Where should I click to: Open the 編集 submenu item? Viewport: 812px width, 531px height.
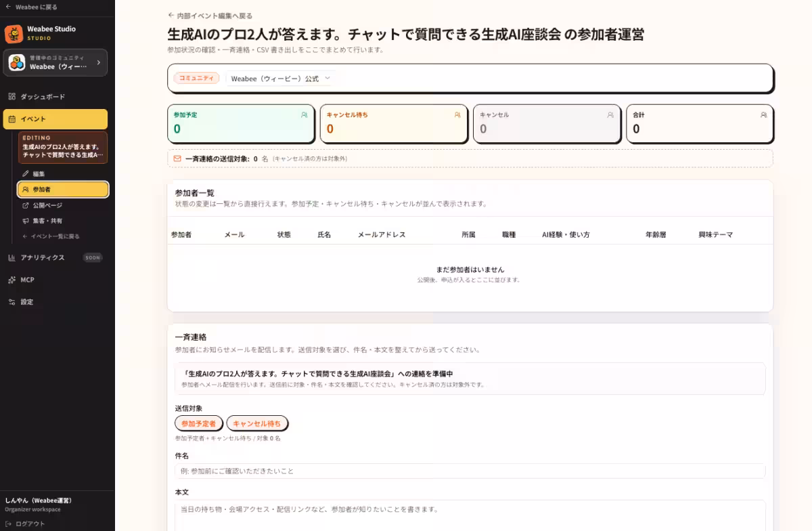(x=63, y=174)
